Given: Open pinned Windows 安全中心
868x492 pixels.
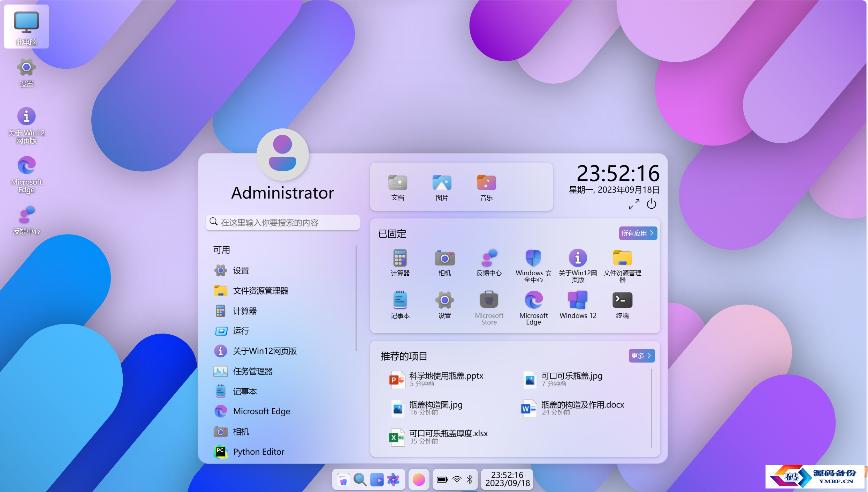Looking at the screenshot, I should 533,266.
